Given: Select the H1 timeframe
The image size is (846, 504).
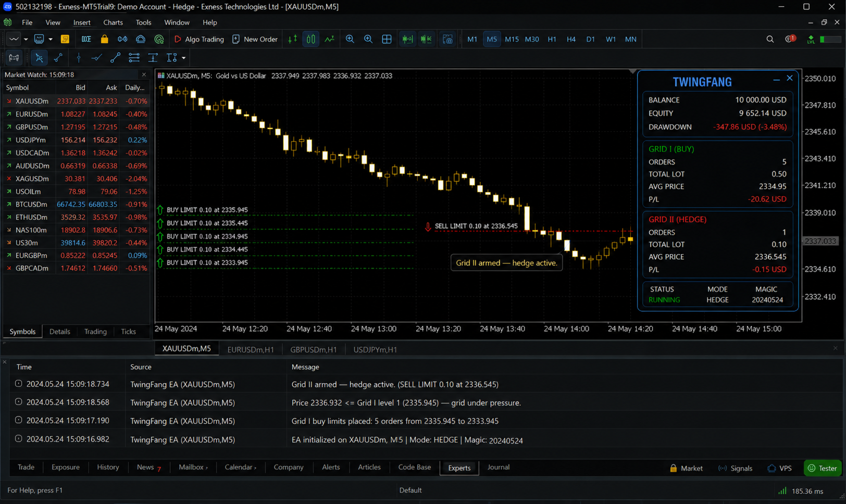Looking at the screenshot, I should tap(552, 39).
